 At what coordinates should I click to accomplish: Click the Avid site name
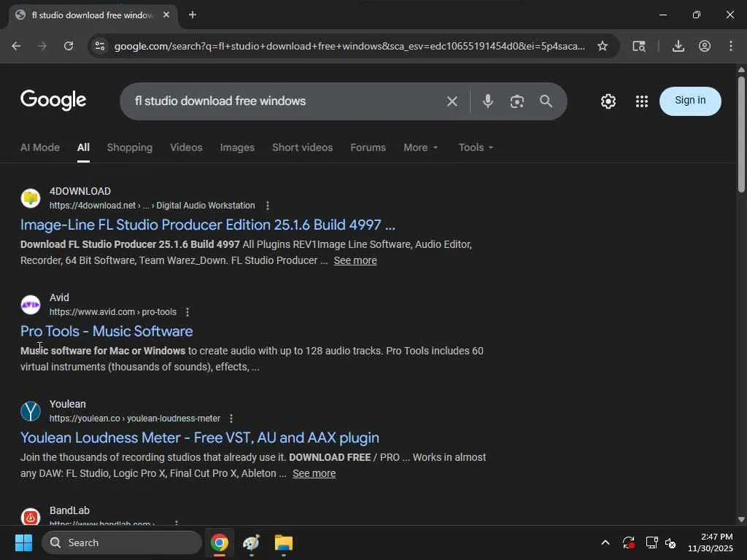pos(59,297)
